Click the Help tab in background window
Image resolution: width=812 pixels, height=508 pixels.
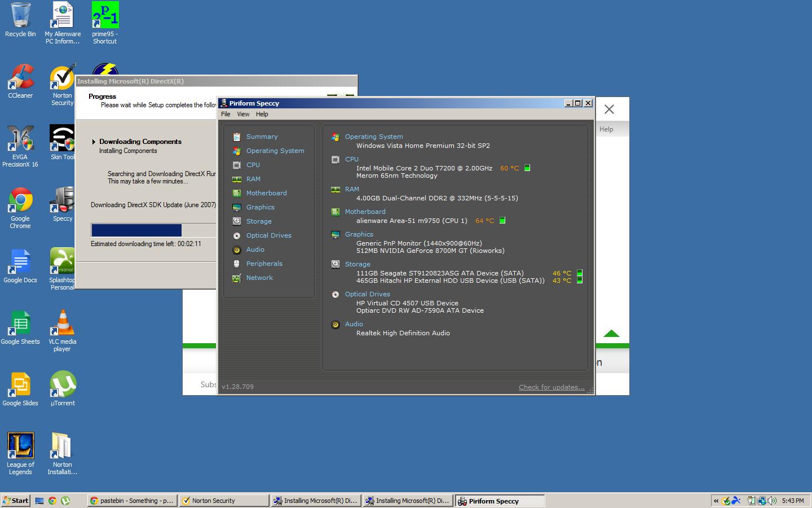[x=606, y=129]
